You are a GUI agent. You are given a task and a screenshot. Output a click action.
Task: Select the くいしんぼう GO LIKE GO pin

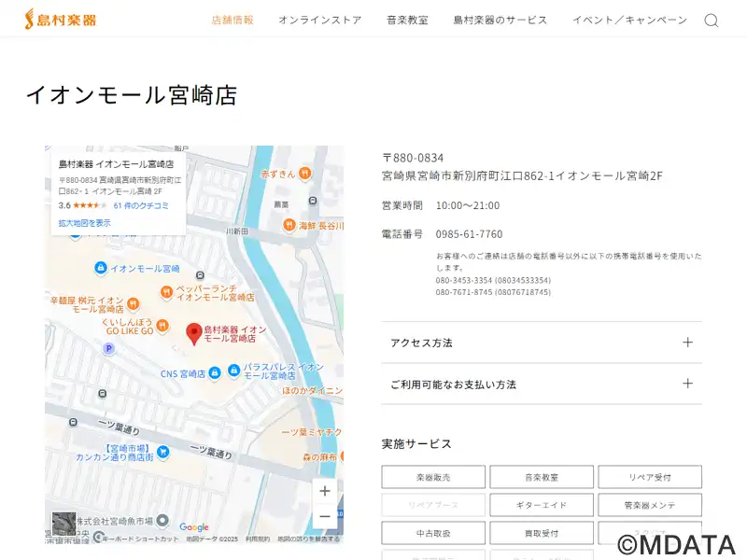(162, 326)
